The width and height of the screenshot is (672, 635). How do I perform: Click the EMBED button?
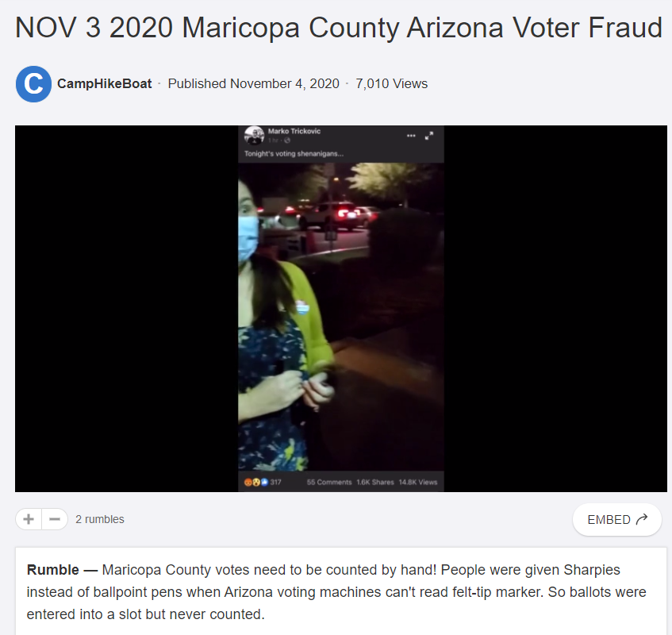616,520
